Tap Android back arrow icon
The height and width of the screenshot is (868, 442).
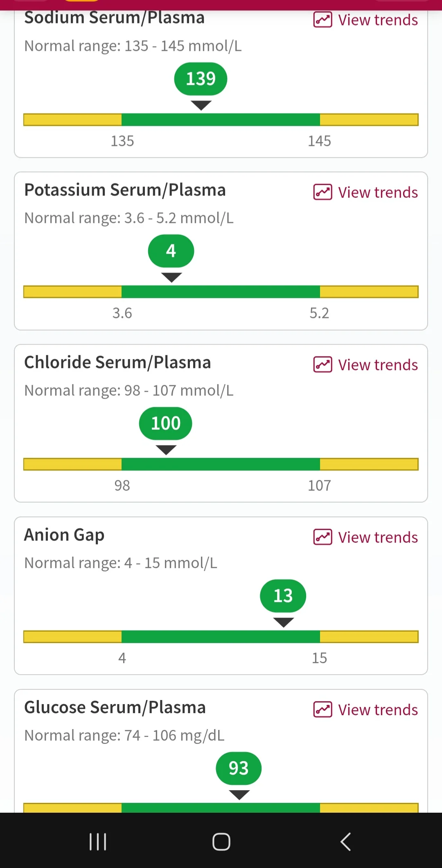tap(345, 842)
